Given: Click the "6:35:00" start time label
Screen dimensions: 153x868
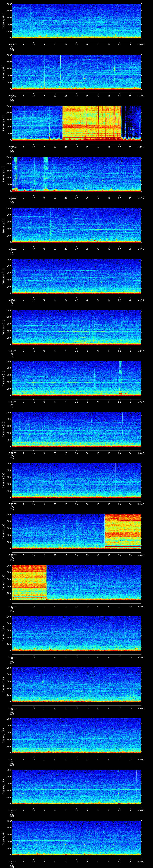Looking at the screenshot, I should (x=12, y=351).
